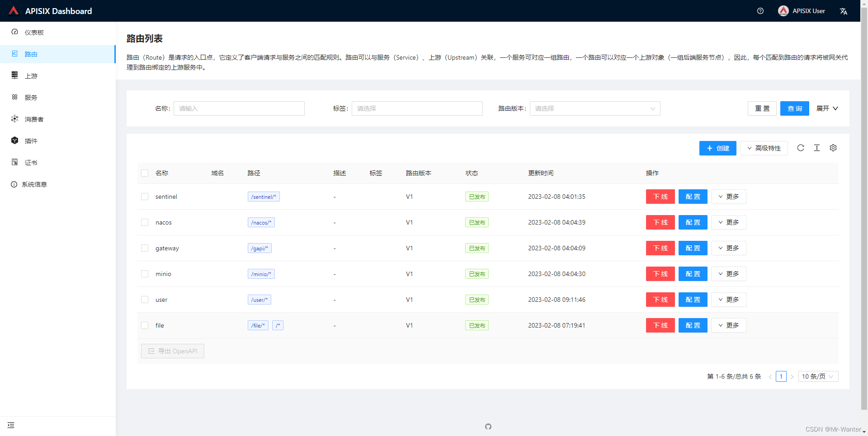Click the 查询 search button

[x=795, y=108]
